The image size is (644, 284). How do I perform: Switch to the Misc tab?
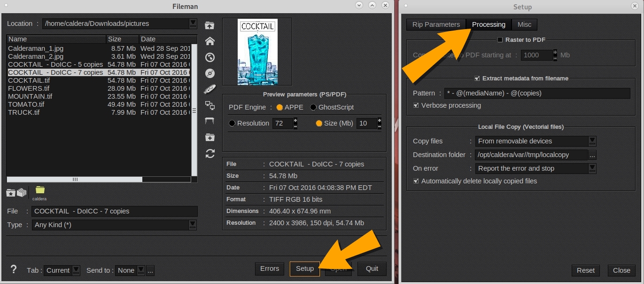point(524,24)
